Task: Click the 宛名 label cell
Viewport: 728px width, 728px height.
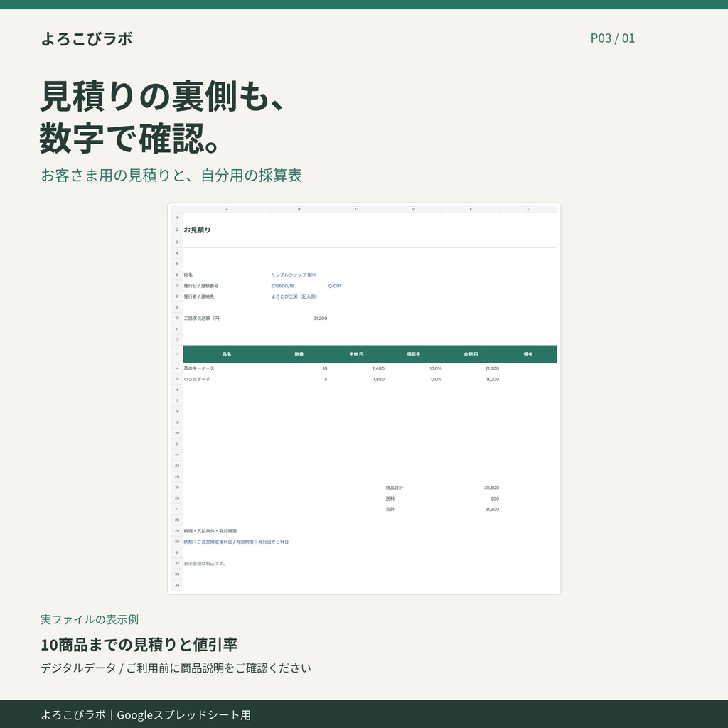Action: coord(188,275)
